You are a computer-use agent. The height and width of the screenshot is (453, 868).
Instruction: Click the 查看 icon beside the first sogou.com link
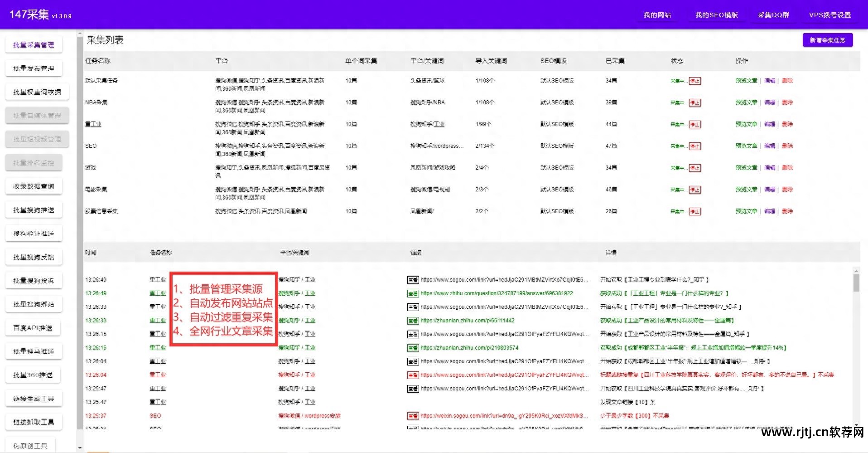click(x=413, y=279)
